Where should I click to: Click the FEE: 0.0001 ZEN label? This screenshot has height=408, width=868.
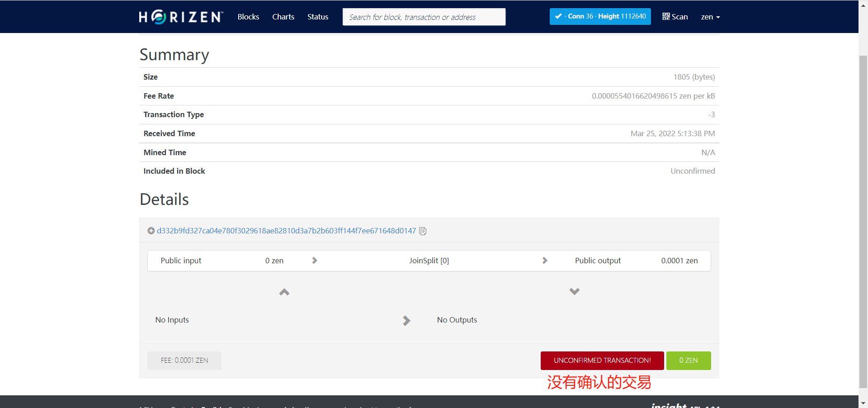point(184,361)
